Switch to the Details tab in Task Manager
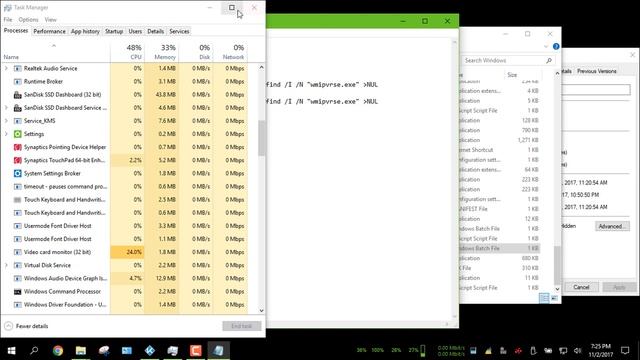This screenshot has height=360, width=640. [156, 31]
